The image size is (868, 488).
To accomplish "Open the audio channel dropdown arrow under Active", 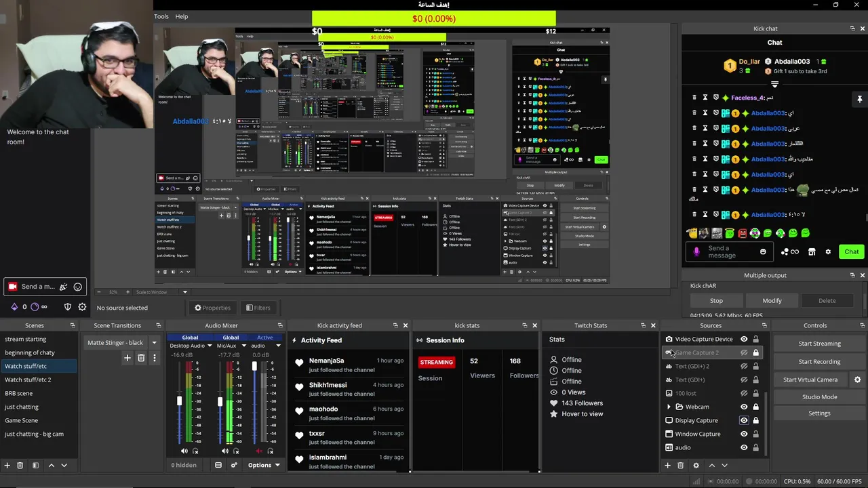I will tap(278, 346).
